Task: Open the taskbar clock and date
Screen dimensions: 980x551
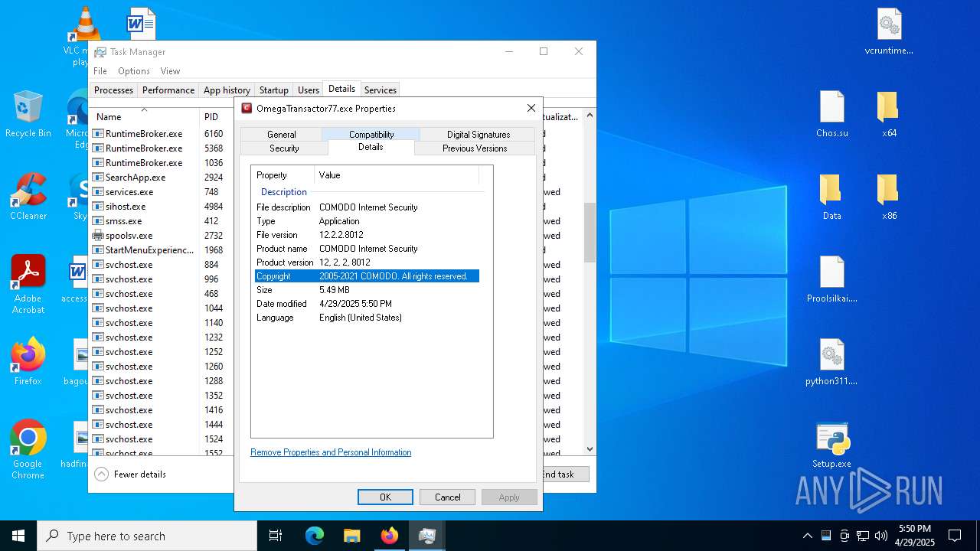Action: (x=915, y=536)
